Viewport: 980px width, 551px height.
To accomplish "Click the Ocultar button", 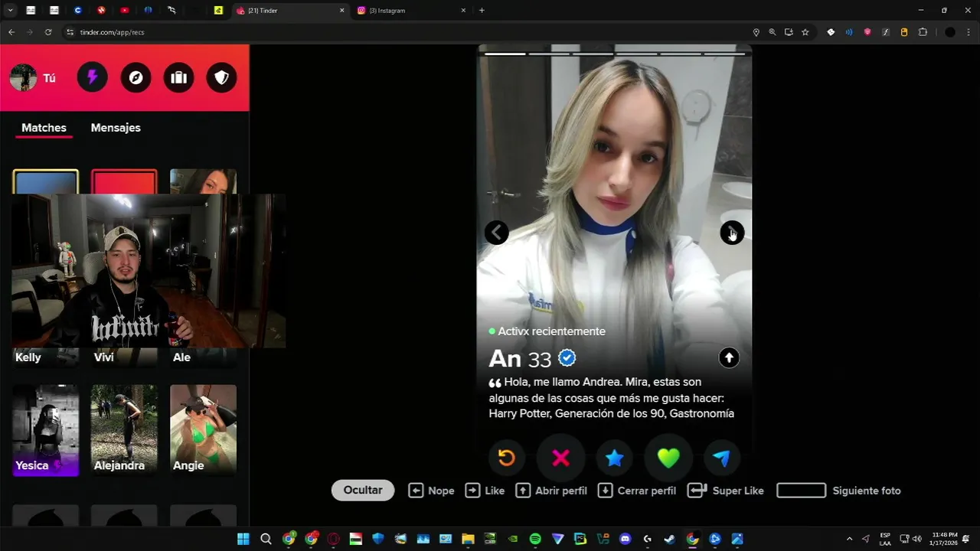I will point(363,491).
